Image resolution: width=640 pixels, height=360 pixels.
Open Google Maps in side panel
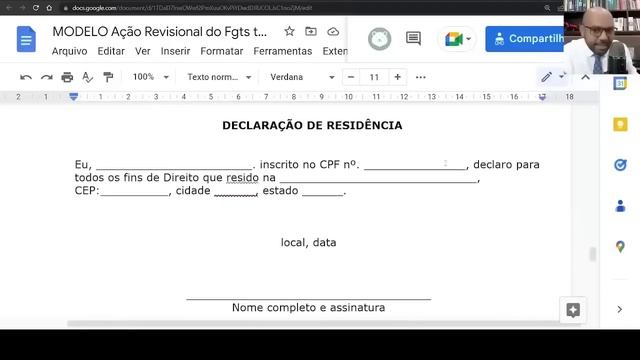pyautogui.click(x=620, y=247)
